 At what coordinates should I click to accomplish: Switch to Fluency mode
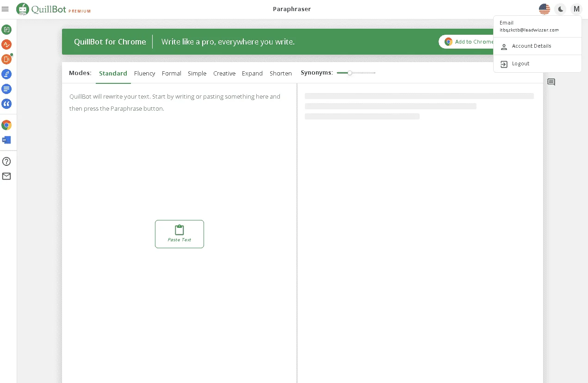[x=144, y=74]
